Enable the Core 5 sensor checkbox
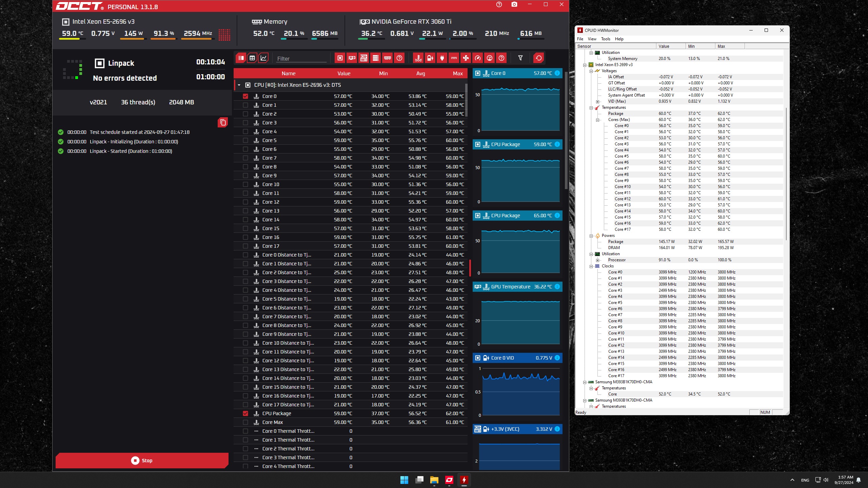The width and height of the screenshot is (868, 488). [x=245, y=140]
